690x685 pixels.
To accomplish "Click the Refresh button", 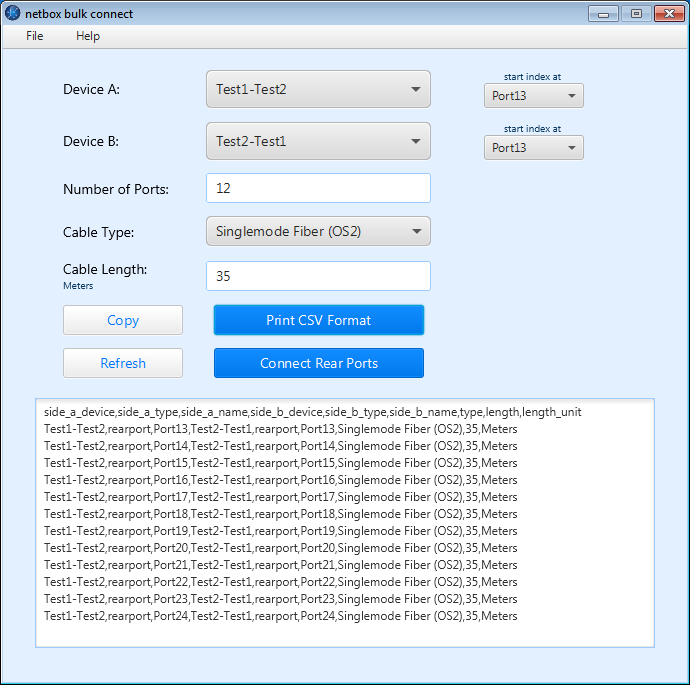I will pos(123,363).
